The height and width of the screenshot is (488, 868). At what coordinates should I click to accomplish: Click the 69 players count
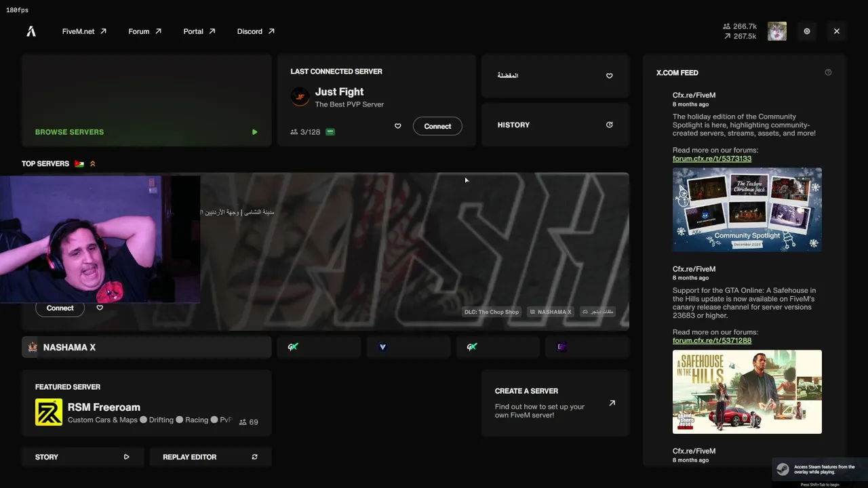coord(249,422)
